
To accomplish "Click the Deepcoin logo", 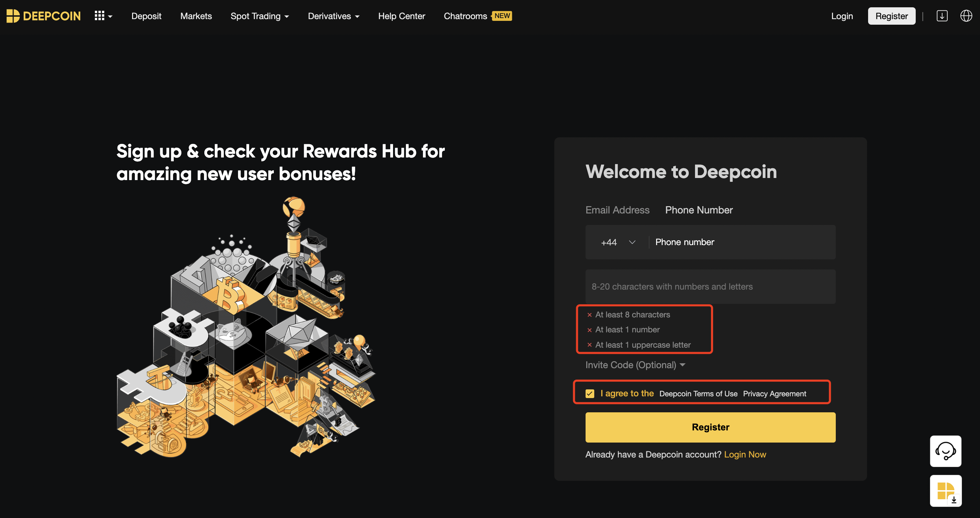I will point(43,16).
